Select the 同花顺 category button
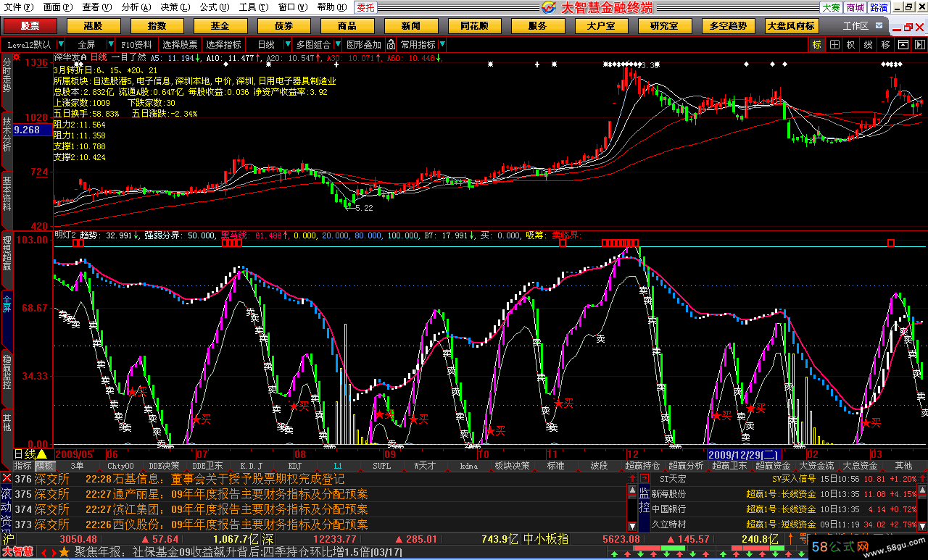928x560 pixels. [x=474, y=25]
